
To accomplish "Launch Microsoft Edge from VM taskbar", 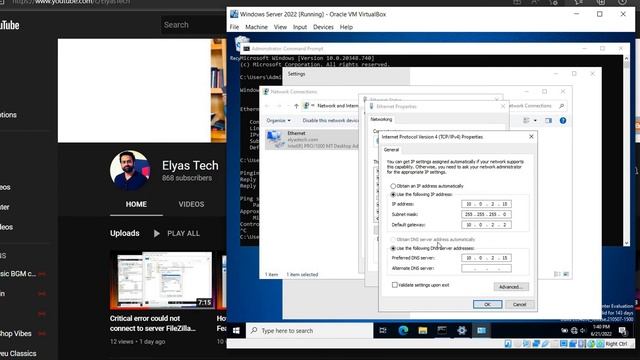I will click(403, 331).
